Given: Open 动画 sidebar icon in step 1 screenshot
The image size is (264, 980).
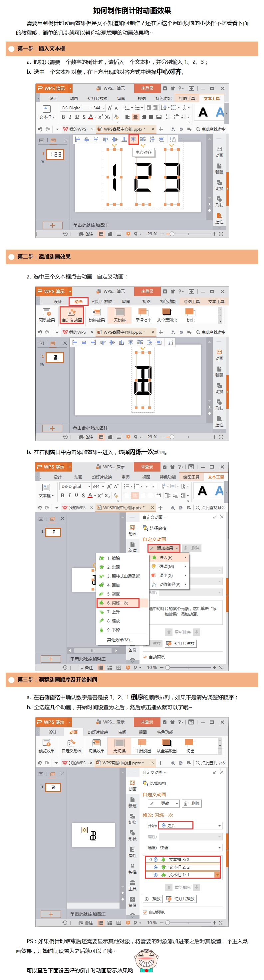Looking at the screenshot, I should 219,152.
